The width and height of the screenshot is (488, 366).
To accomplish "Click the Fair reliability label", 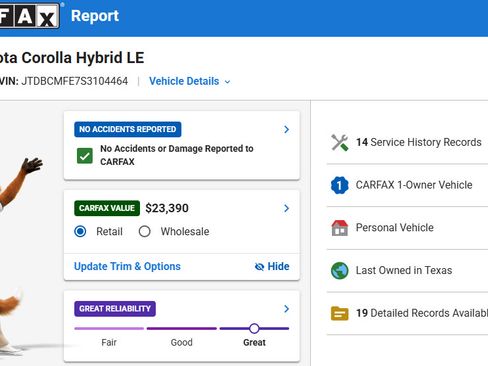I will coord(109,343).
